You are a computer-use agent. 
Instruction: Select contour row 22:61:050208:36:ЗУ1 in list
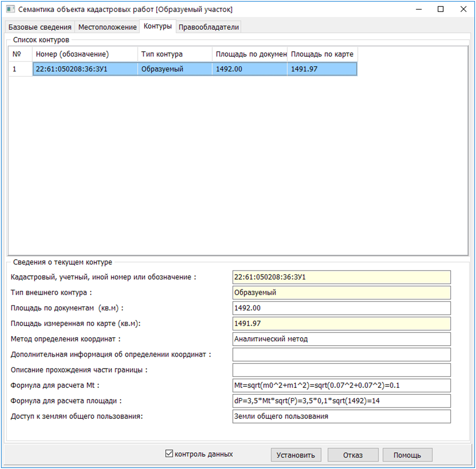[85, 69]
